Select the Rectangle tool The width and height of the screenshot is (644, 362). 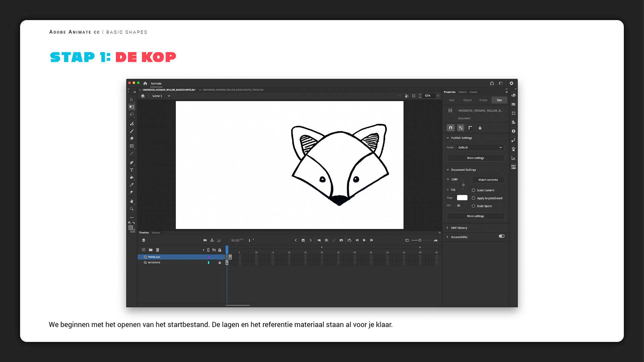[131, 146]
